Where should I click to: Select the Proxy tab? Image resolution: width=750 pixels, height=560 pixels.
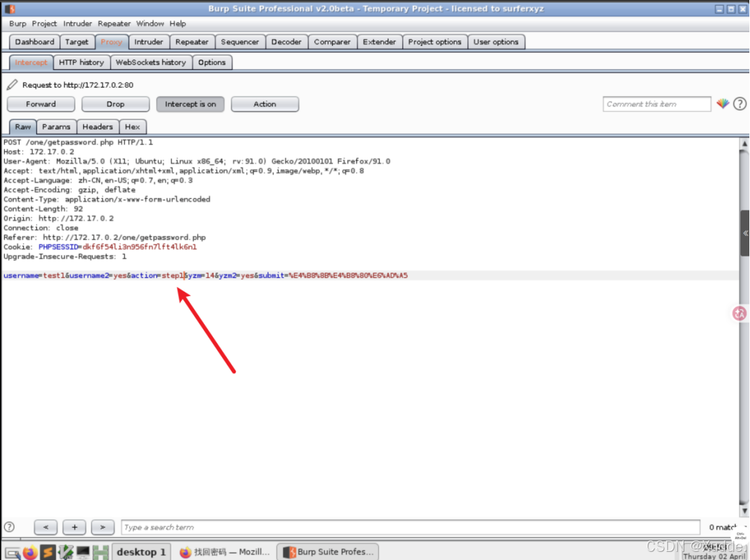[112, 42]
